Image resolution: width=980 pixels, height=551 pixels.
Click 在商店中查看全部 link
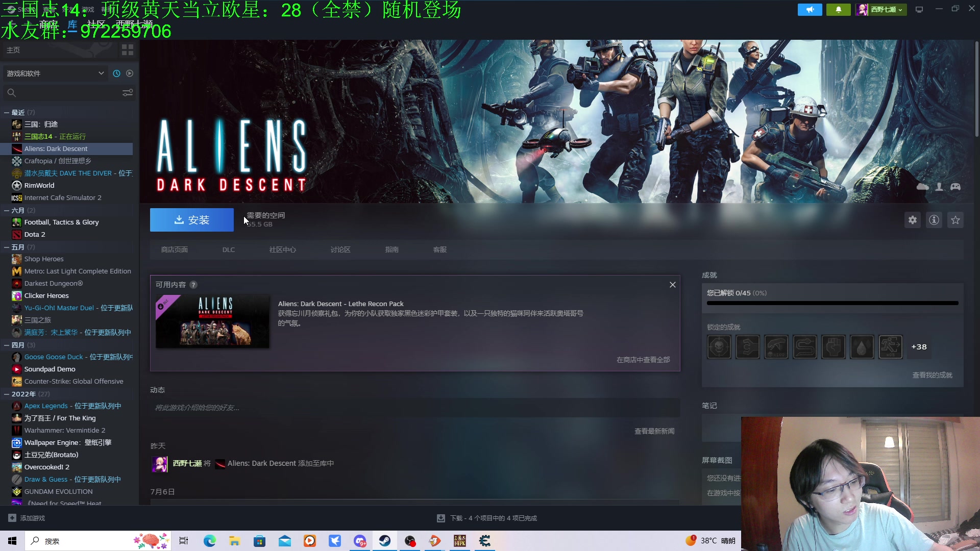(643, 360)
